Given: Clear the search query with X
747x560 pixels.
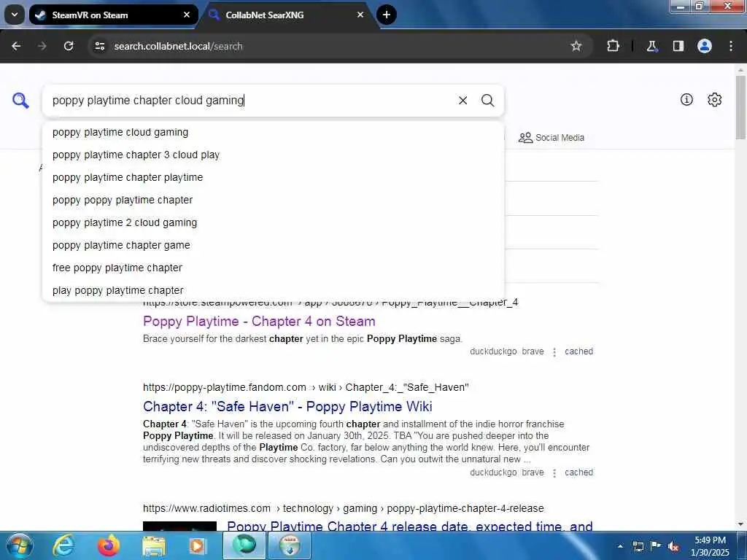Looking at the screenshot, I should pos(462,101).
